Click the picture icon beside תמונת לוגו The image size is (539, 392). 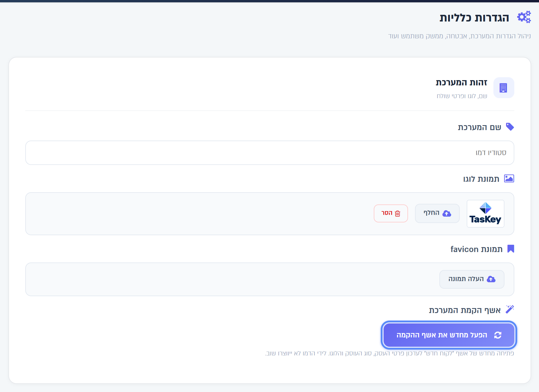tap(509, 178)
